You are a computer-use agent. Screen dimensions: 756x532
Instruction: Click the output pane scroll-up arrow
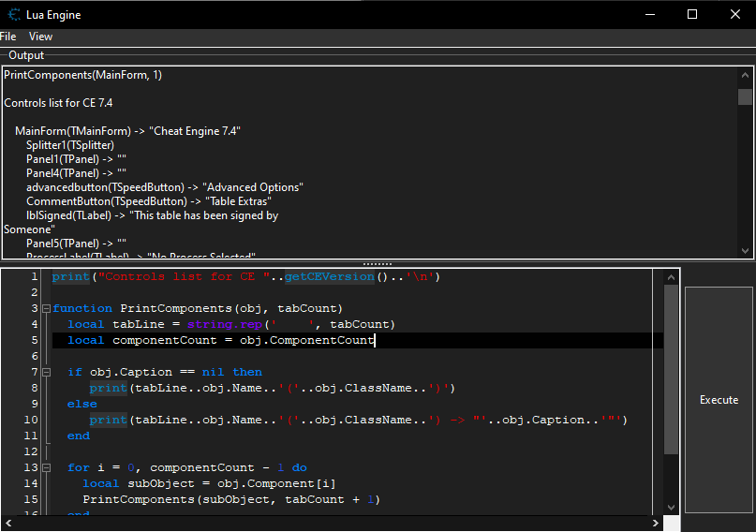(x=745, y=76)
